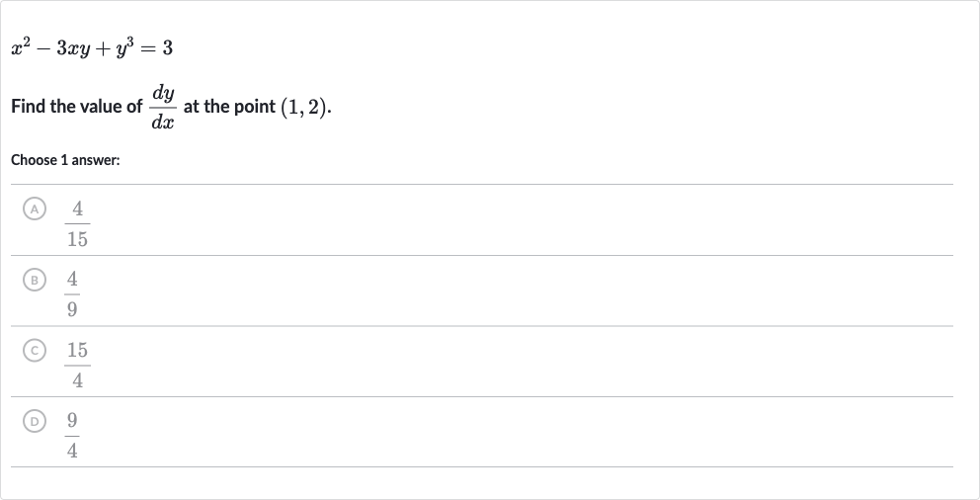Click the equation x² − 3xy + y³ = 3
The height and width of the screenshot is (500, 980).
[x=92, y=47]
